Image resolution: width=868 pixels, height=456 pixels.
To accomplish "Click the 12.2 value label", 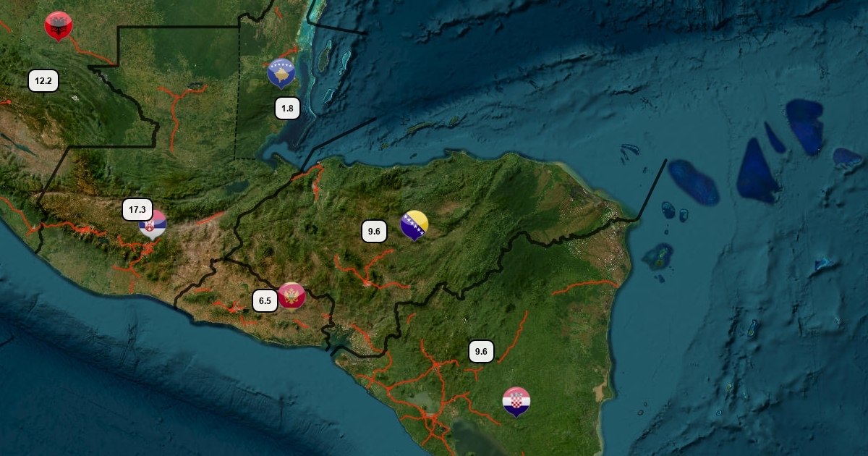I will 43,80.
